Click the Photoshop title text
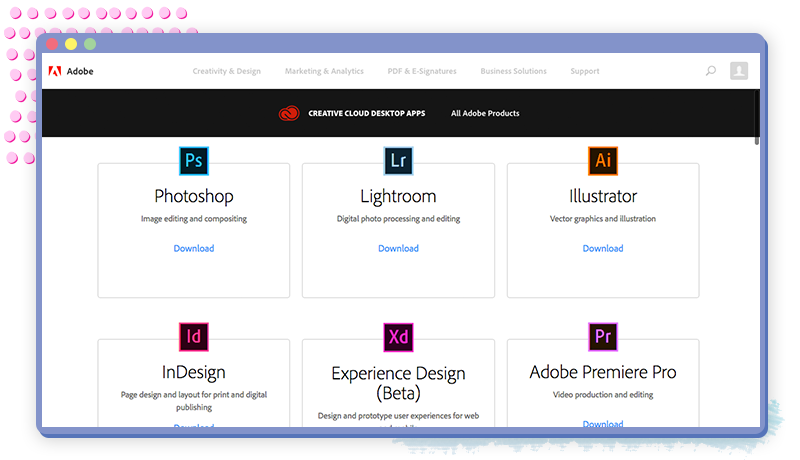The height and width of the screenshot is (460, 800). click(194, 196)
